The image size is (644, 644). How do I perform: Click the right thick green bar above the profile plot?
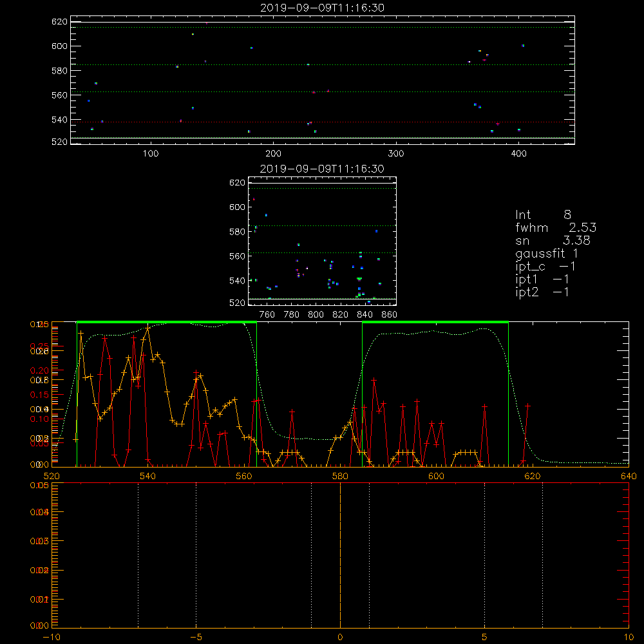coord(435,323)
